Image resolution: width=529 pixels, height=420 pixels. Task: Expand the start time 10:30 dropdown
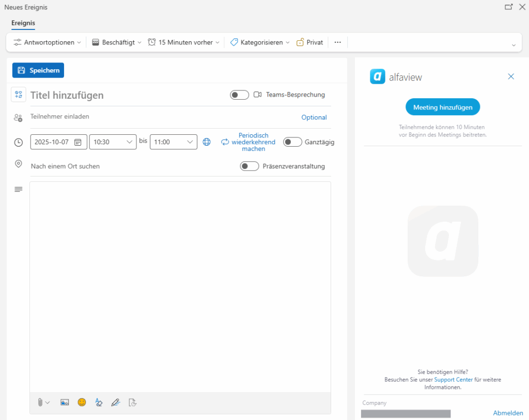click(129, 142)
